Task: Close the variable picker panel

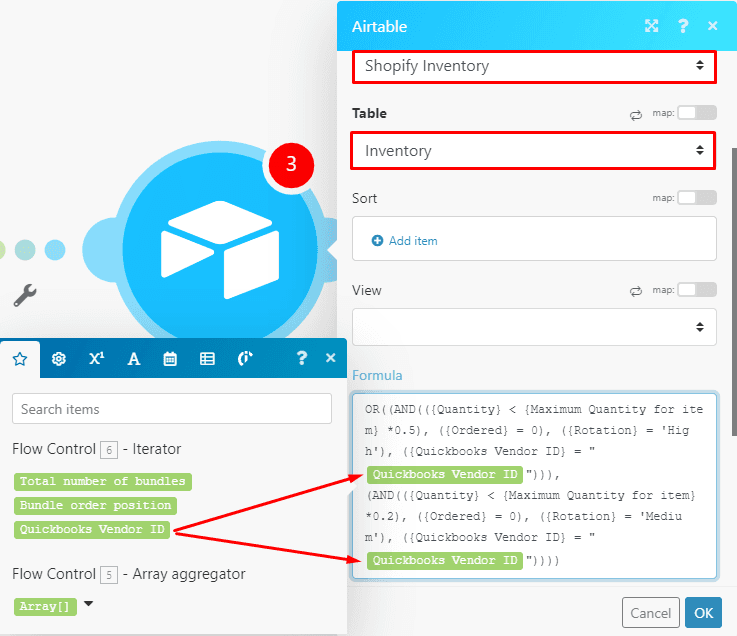Action: tap(331, 359)
